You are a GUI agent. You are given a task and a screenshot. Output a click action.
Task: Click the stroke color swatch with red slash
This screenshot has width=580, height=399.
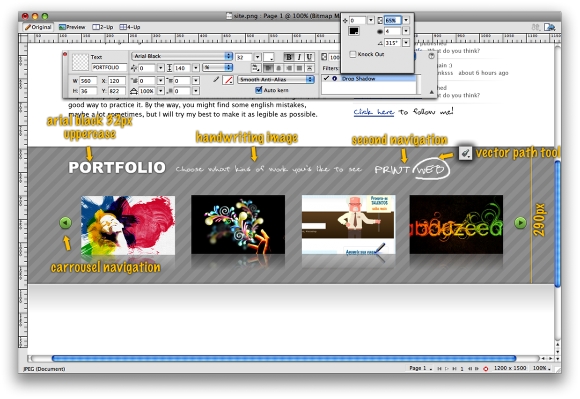point(228,80)
